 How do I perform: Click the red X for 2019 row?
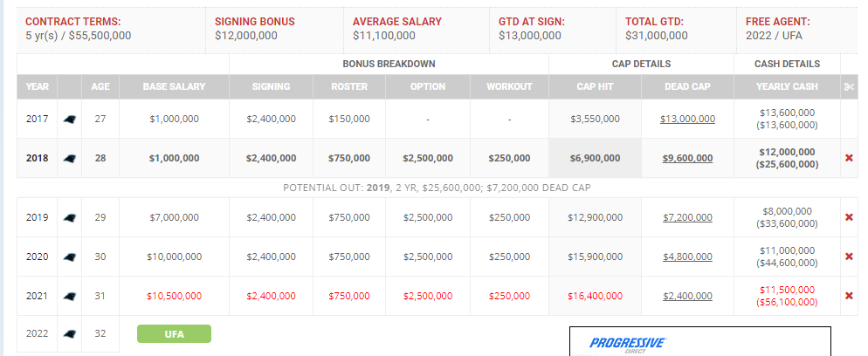point(849,217)
